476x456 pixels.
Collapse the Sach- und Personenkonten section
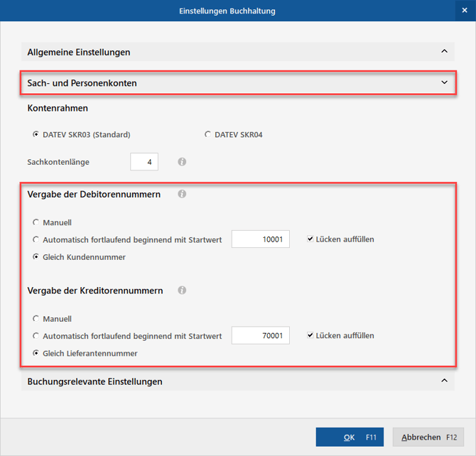[444, 83]
